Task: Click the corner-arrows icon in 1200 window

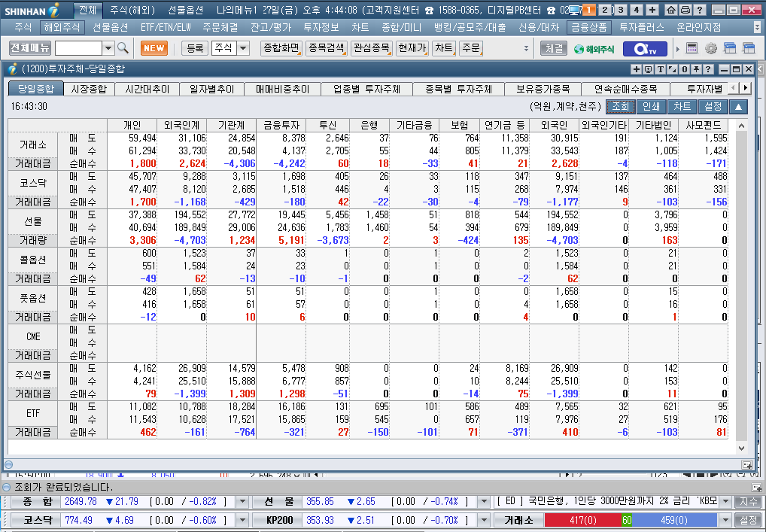Action: [673, 69]
